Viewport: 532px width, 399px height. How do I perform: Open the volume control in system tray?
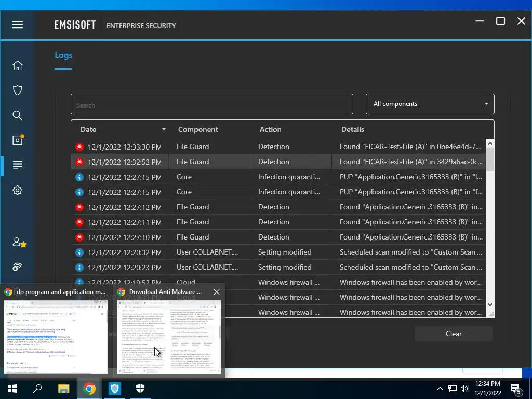coord(464,389)
